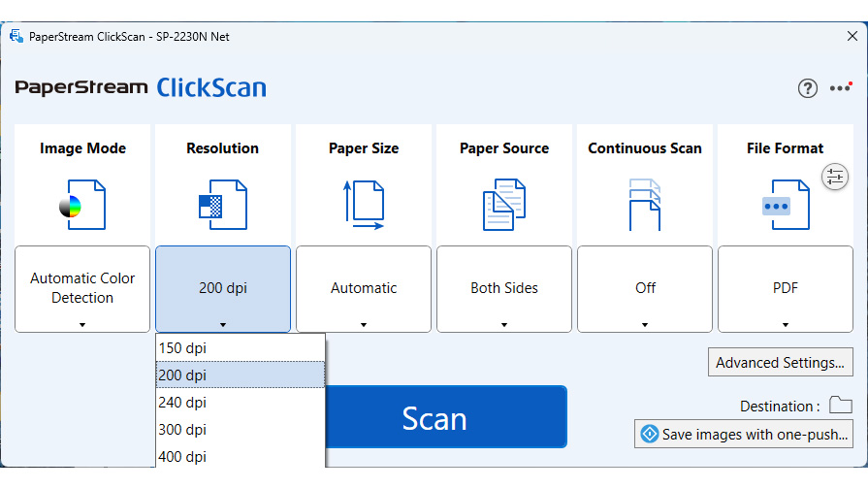Click the Destination folder icon
The height and width of the screenshot is (489, 868).
pos(840,405)
